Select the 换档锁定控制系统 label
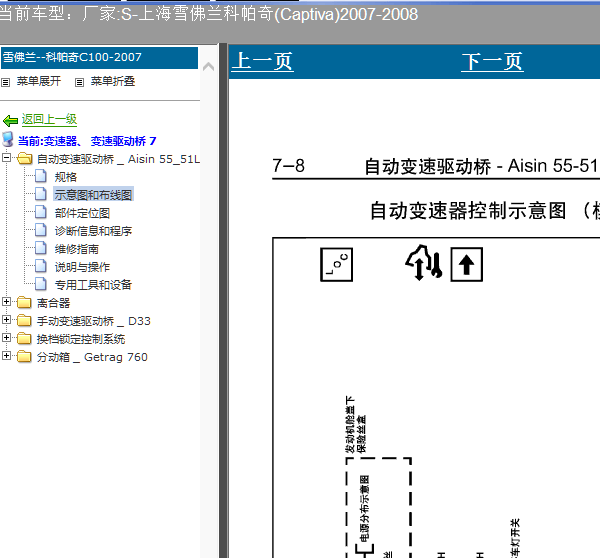The height and width of the screenshot is (558, 600). click(x=81, y=339)
